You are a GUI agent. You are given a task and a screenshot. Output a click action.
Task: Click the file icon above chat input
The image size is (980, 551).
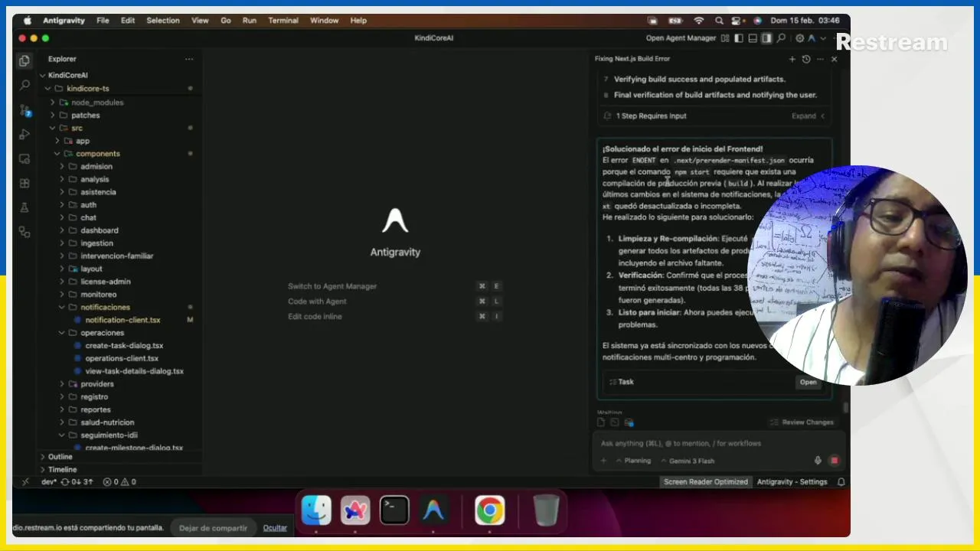click(601, 422)
